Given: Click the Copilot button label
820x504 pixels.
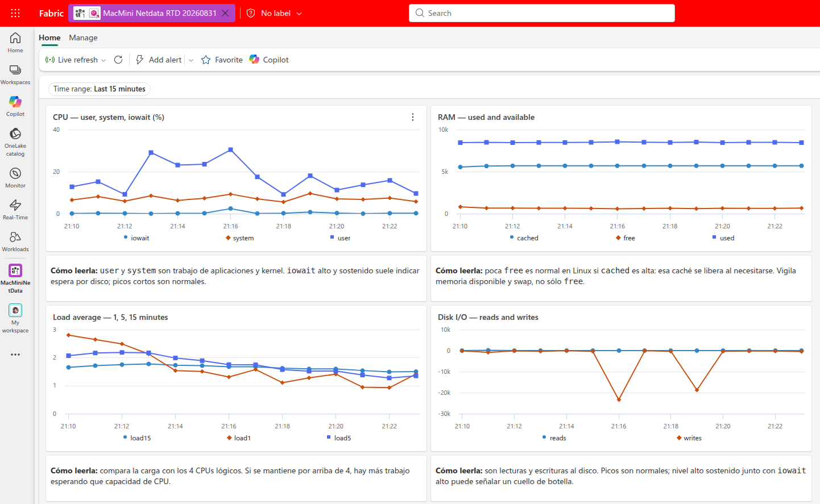Looking at the screenshot, I should pos(276,60).
